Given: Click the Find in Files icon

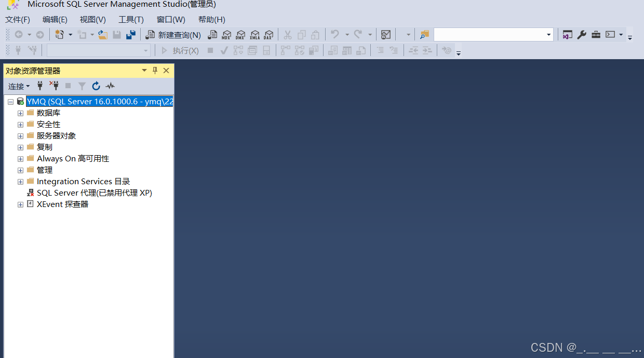Looking at the screenshot, I should point(425,35).
